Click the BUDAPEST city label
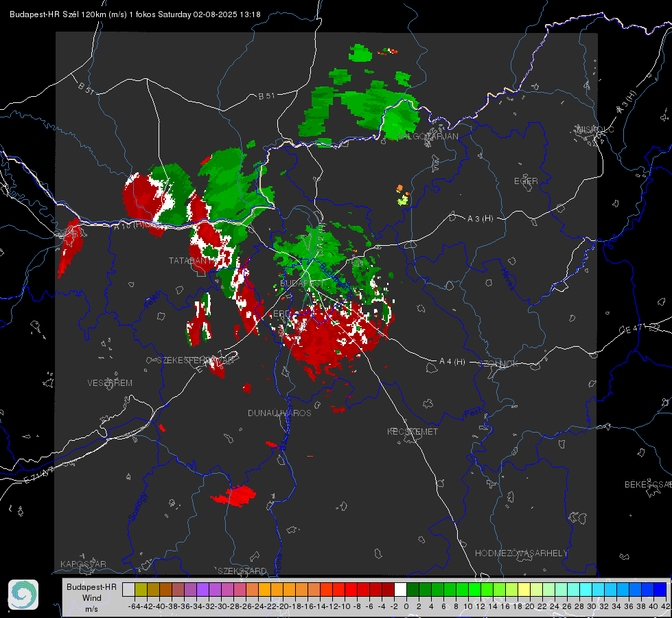 click(x=302, y=284)
